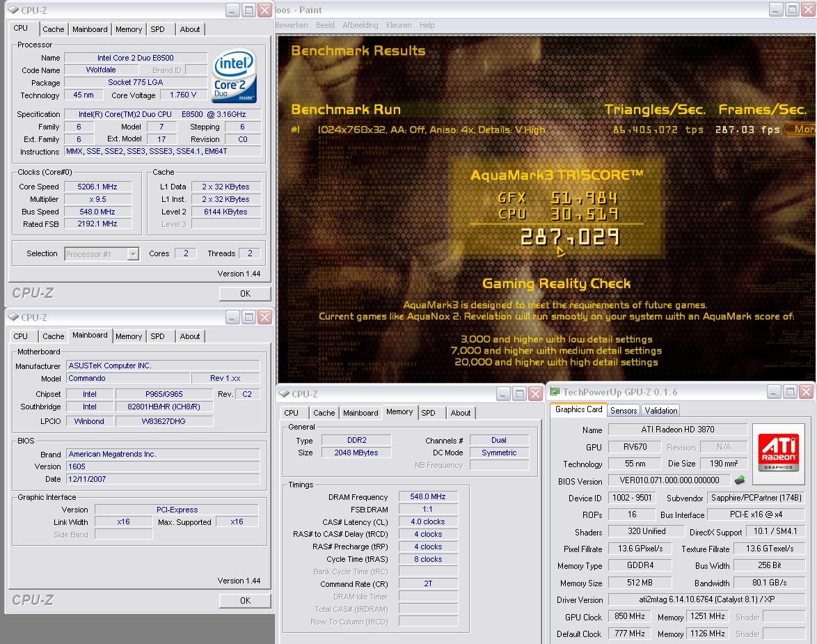The height and width of the screenshot is (644, 817).
Task: Select SPD tab in Mainboard CPU-Z window
Action: (x=158, y=336)
